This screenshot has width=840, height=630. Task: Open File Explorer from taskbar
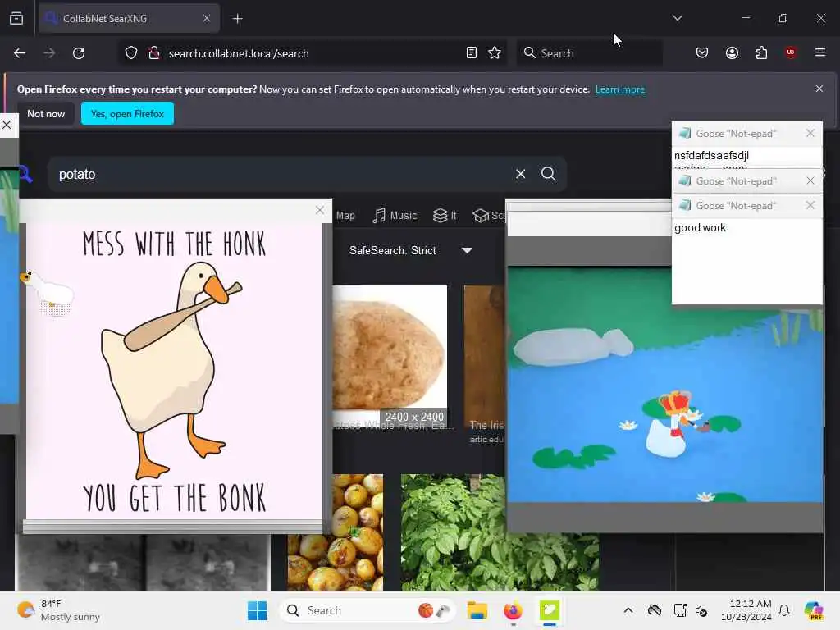pos(477,610)
